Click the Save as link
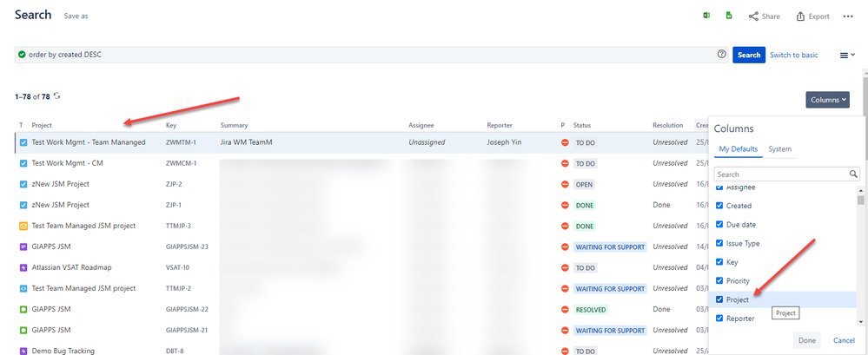Screen dimensions: 868x355 pyautogui.click(x=76, y=16)
